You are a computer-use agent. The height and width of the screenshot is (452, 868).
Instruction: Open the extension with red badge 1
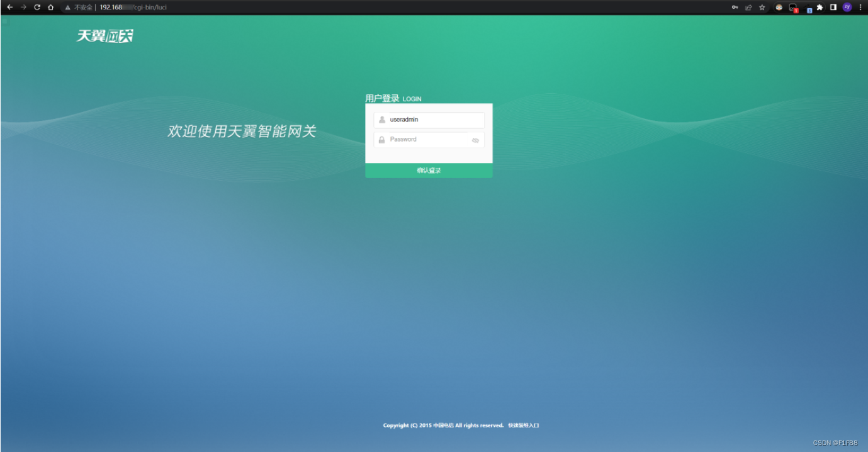[x=793, y=8]
